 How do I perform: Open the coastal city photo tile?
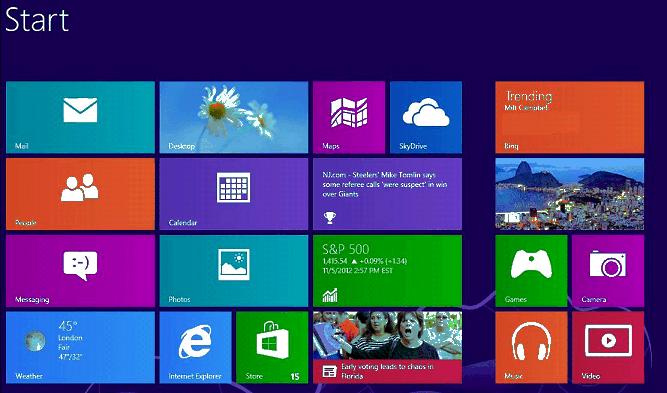tap(570, 194)
